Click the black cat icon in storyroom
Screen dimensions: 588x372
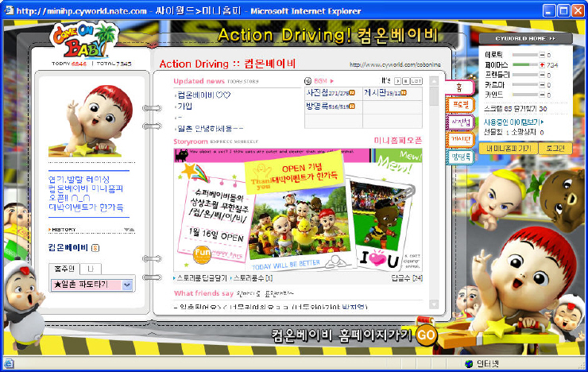tap(181, 155)
